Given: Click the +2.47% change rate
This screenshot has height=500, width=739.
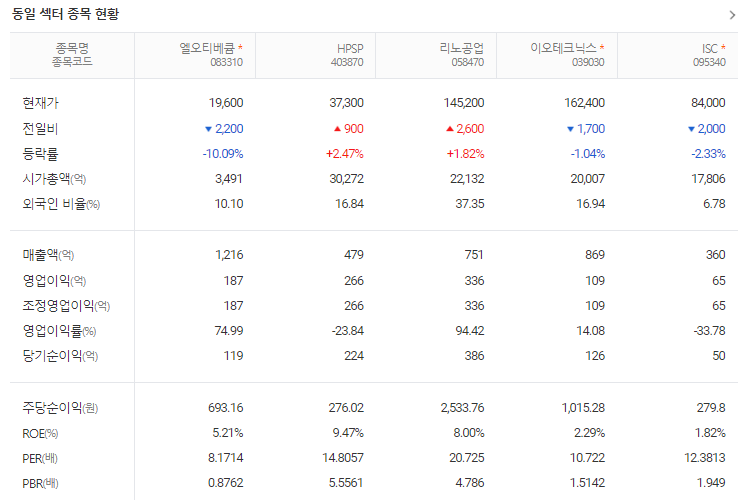Looking at the screenshot, I should pyautogui.click(x=345, y=154).
